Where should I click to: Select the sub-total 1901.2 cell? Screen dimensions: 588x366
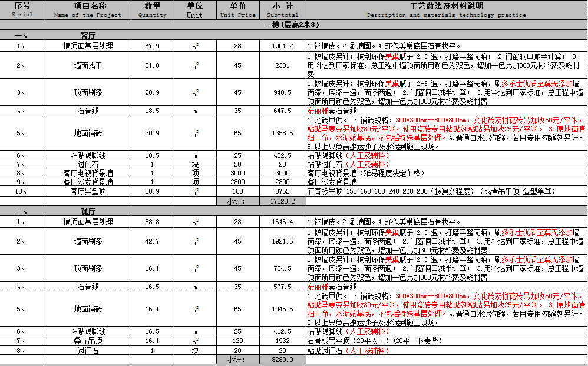pos(282,46)
